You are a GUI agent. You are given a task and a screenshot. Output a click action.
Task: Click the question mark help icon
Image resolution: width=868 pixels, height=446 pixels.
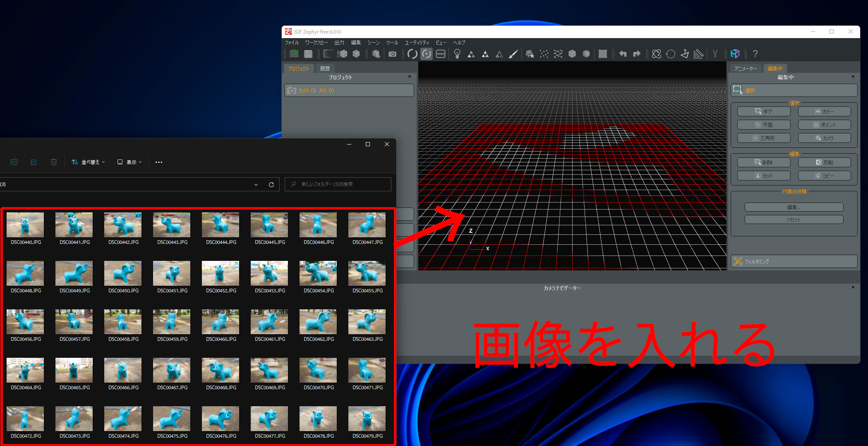pyautogui.click(x=755, y=54)
